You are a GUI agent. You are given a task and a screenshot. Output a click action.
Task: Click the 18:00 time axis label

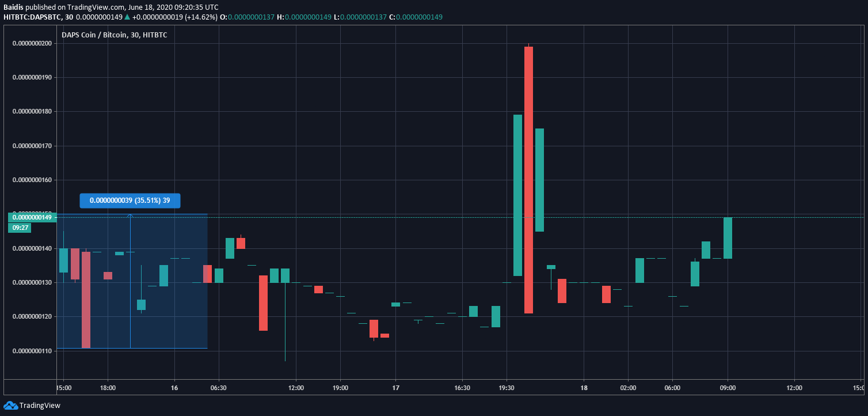pyautogui.click(x=108, y=388)
